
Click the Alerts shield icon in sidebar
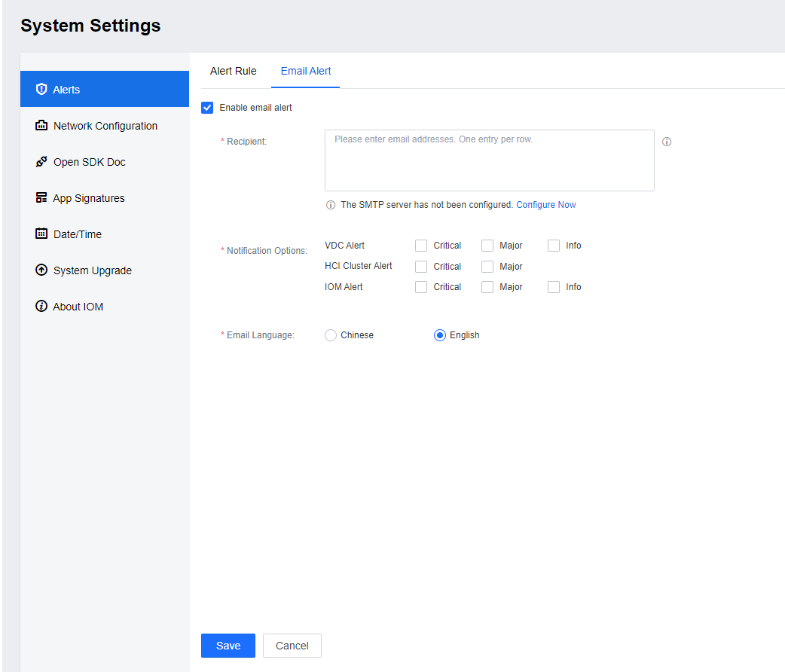pyautogui.click(x=41, y=90)
